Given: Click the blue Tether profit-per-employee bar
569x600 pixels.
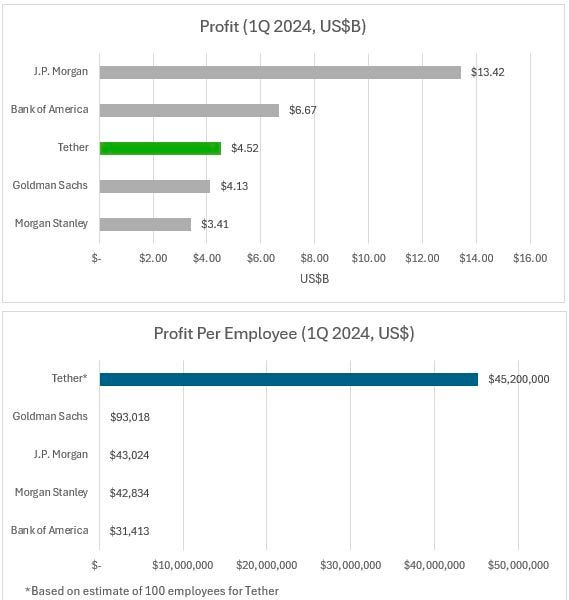Looking at the screenshot, I should click(289, 380).
